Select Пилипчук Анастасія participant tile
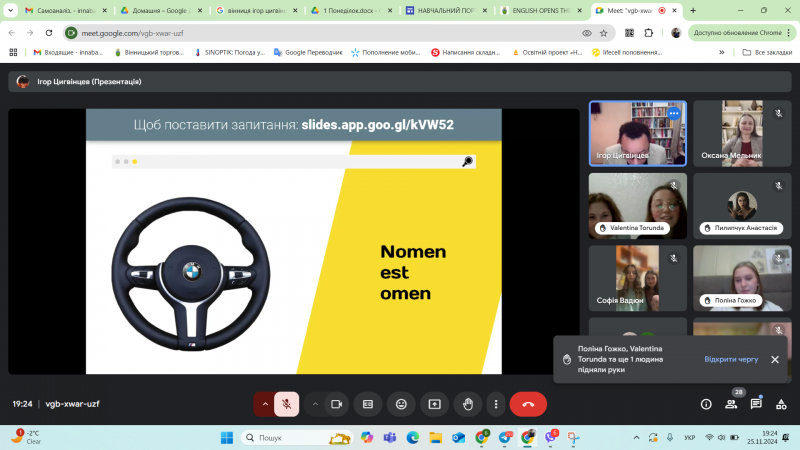The height and width of the screenshot is (450, 800). 742,206
